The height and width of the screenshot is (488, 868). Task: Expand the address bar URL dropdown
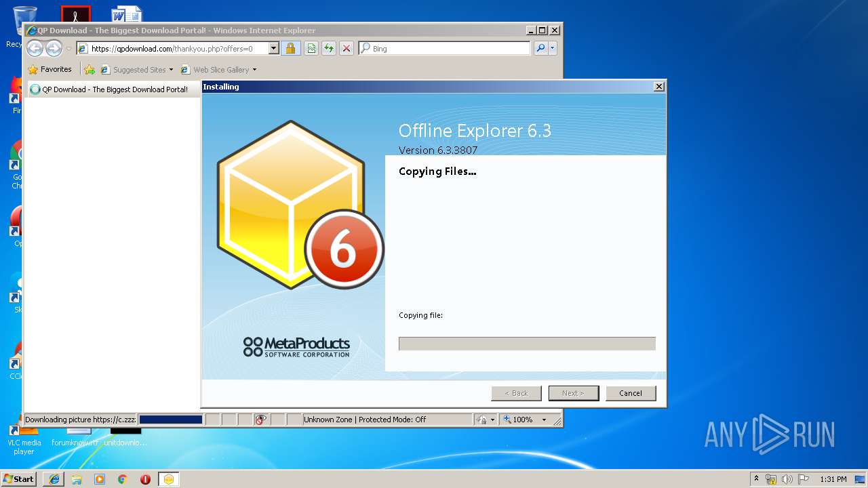274,49
